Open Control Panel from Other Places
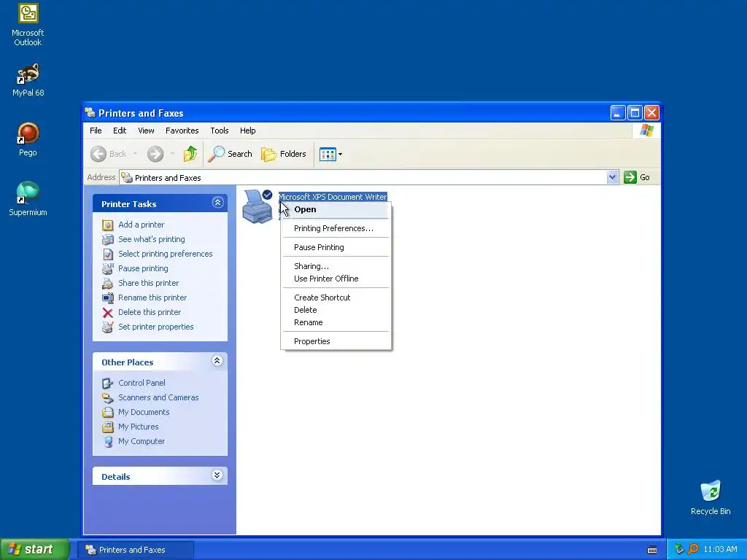The height and width of the screenshot is (560, 747). (142, 383)
